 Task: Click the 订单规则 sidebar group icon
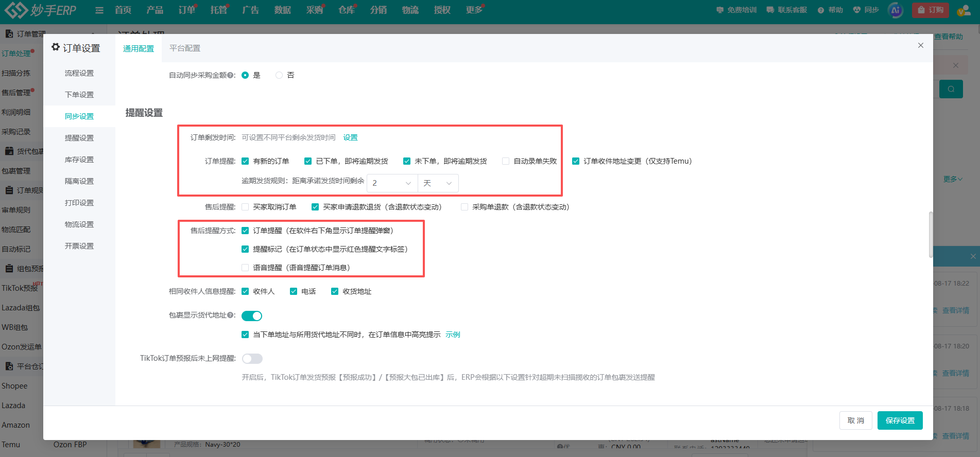point(9,190)
